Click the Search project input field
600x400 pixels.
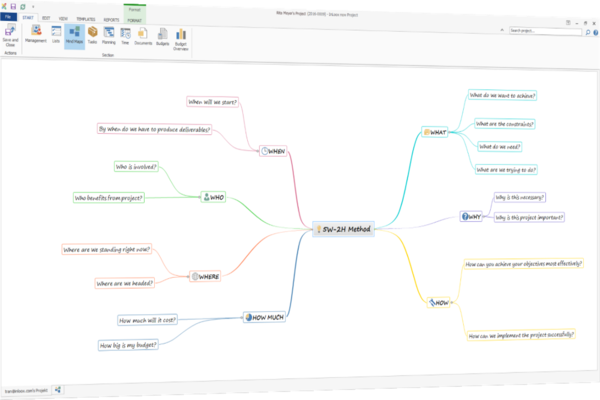coord(545,31)
